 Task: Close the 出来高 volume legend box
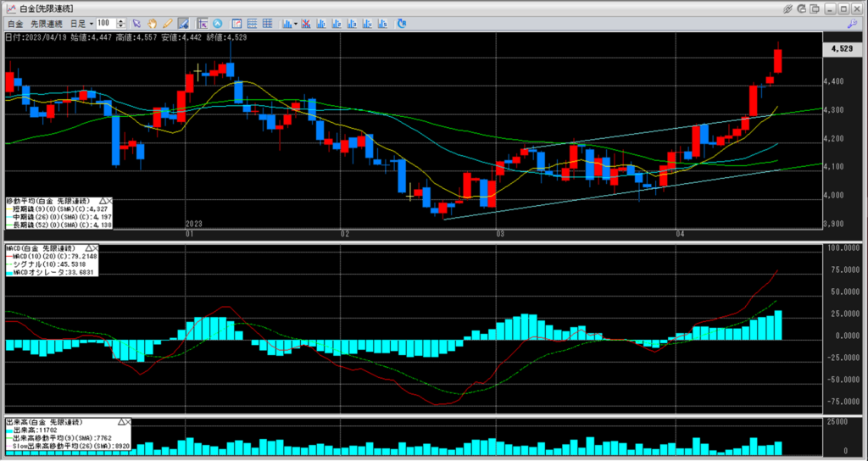(127, 422)
